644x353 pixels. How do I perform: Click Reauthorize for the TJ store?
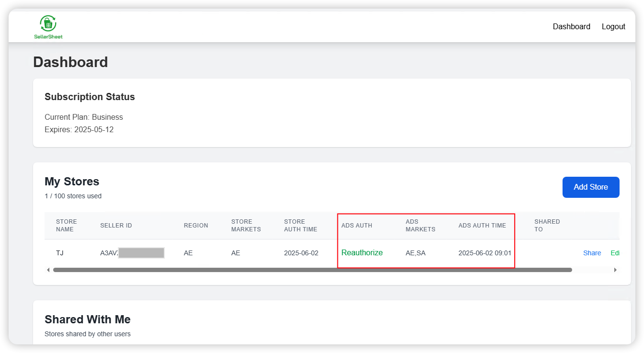pos(362,253)
